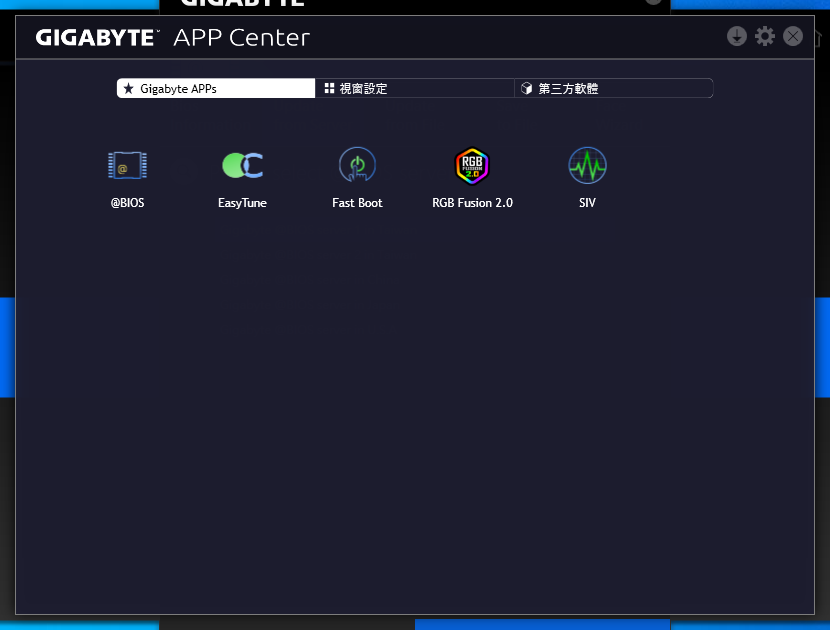Switch to the 視窗設定 tab
Viewport: 830px width, 630px height.
414,88
